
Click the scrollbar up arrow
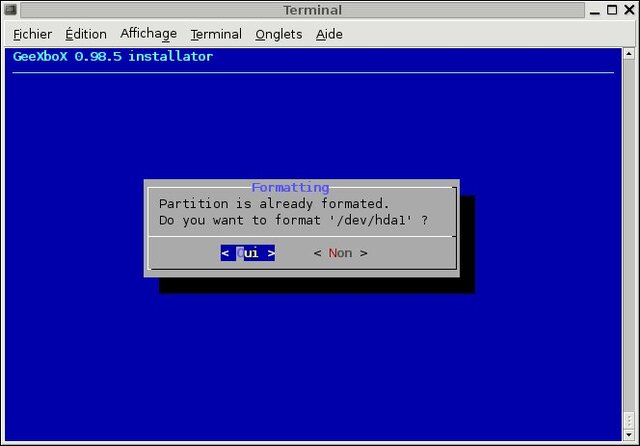coord(629,53)
